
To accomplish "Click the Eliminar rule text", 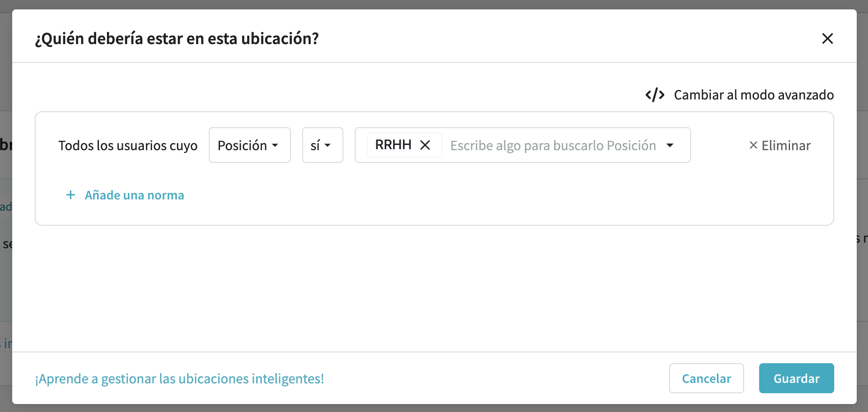I will [786, 145].
